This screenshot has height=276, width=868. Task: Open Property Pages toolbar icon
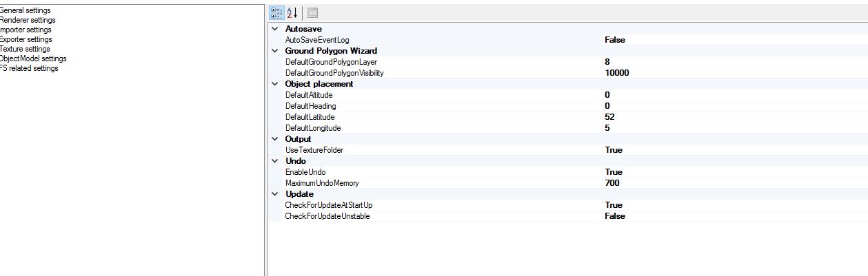312,12
